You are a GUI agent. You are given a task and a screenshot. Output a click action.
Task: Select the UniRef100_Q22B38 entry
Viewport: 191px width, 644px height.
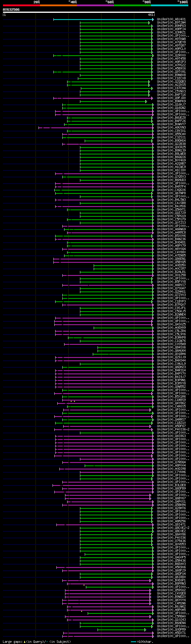[171, 144]
